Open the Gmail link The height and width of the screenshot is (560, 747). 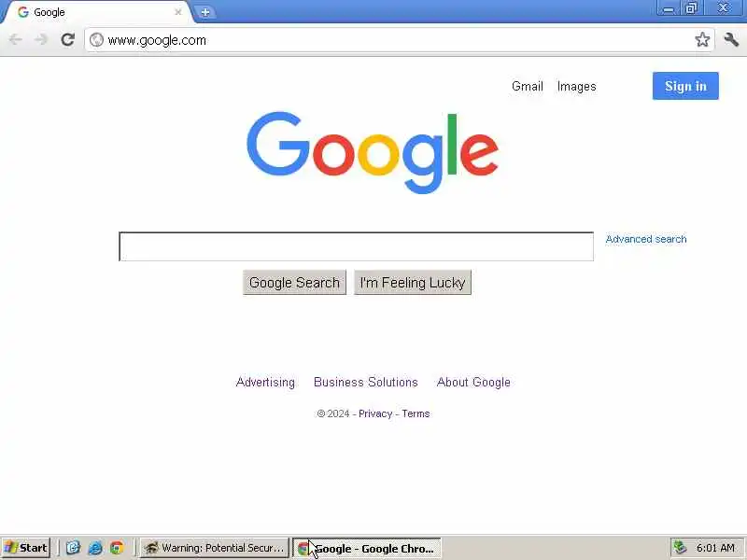click(x=528, y=86)
